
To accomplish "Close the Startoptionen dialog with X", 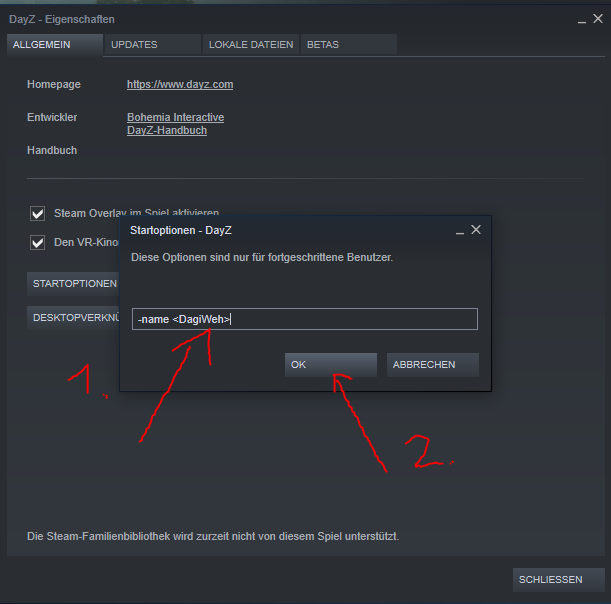I will click(x=476, y=230).
